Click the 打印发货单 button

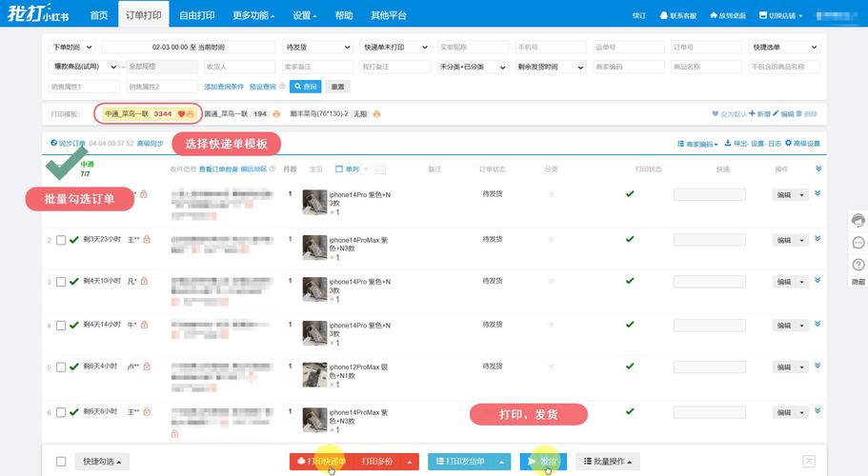[x=460, y=461]
